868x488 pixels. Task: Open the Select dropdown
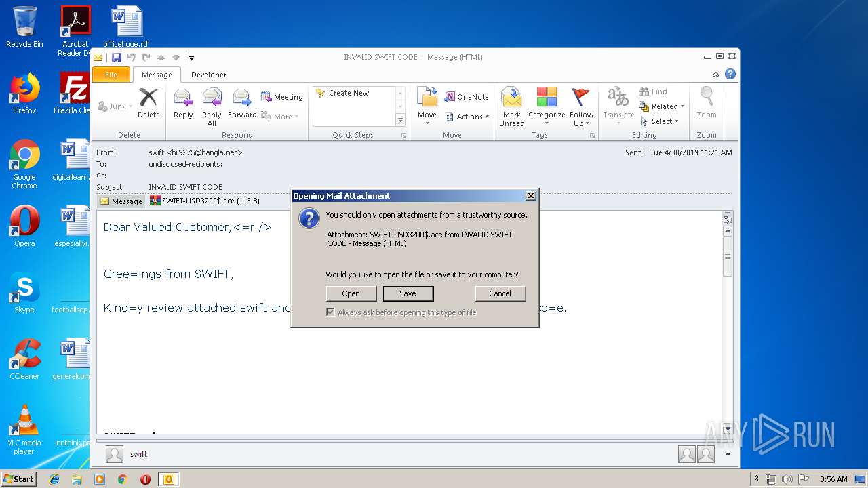coord(660,121)
